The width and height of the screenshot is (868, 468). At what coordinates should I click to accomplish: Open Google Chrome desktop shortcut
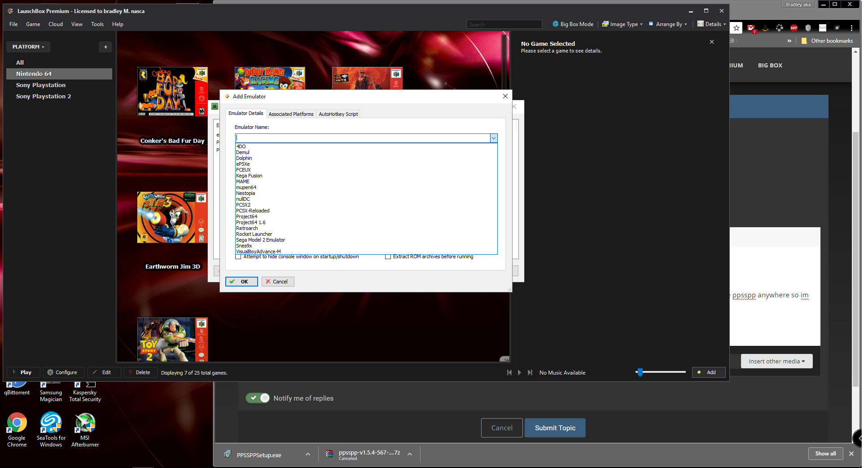pos(17,430)
